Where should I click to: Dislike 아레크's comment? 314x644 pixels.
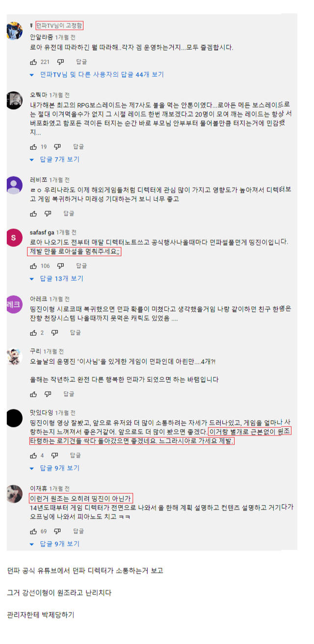coord(54,333)
